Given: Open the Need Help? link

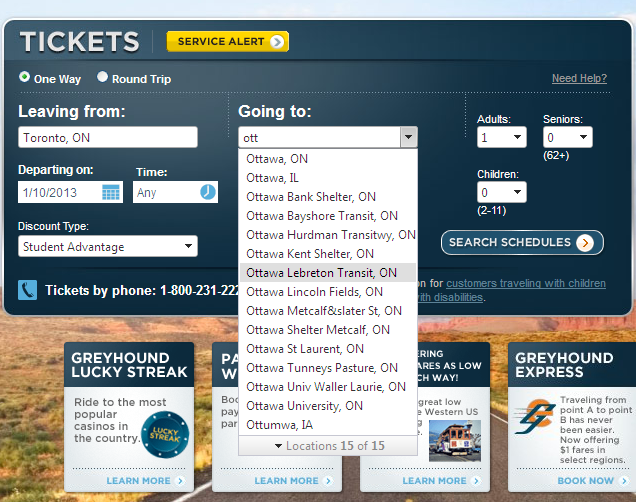Looking at the screenshot, I should click(579, 78).
